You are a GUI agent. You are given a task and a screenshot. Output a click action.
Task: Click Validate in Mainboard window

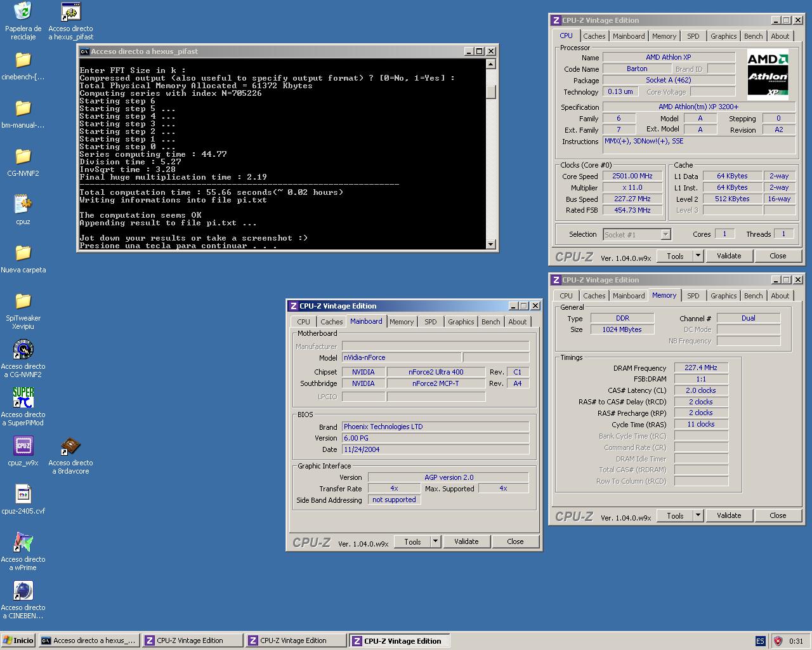click(467, 541)
